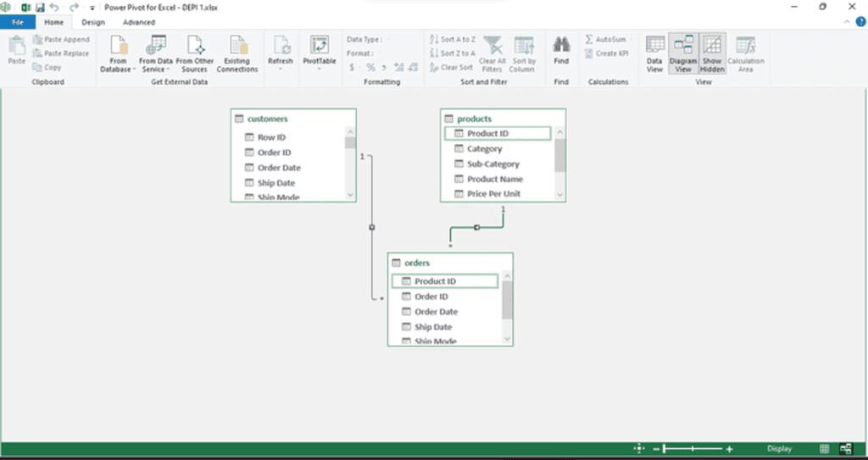
Task: Click the zoom slider in status bar
Action: pos(693,448)
